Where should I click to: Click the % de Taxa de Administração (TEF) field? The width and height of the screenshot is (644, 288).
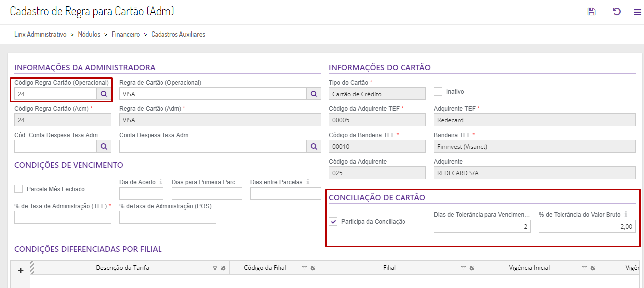click(x=63, y=217)
